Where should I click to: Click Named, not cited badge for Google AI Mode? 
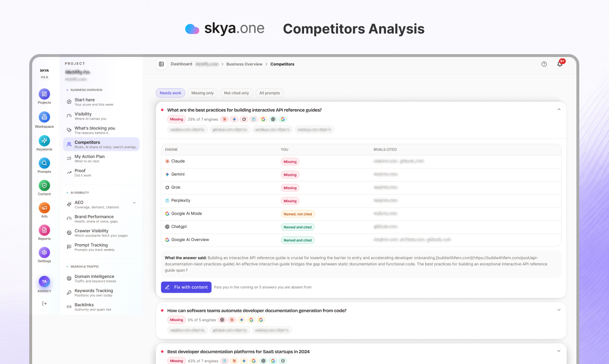point(298,214)
